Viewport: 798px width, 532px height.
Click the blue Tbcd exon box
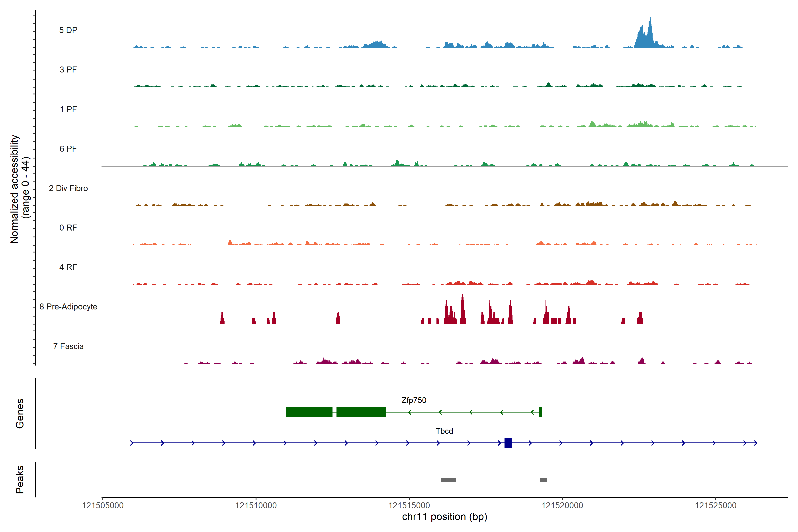pyautogui.click(x=508, y=443)
